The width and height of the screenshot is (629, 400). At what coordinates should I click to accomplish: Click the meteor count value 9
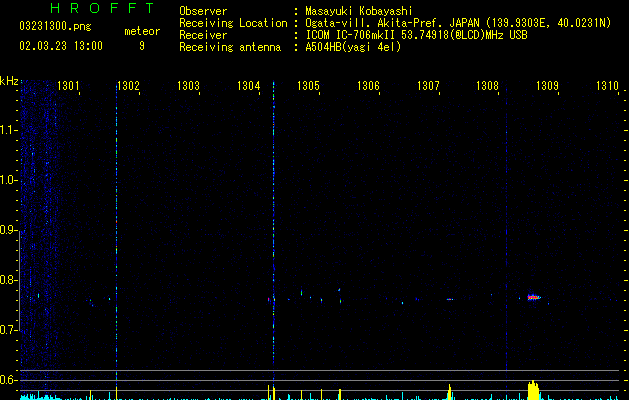pyautogui.click(x=142, y=46)
